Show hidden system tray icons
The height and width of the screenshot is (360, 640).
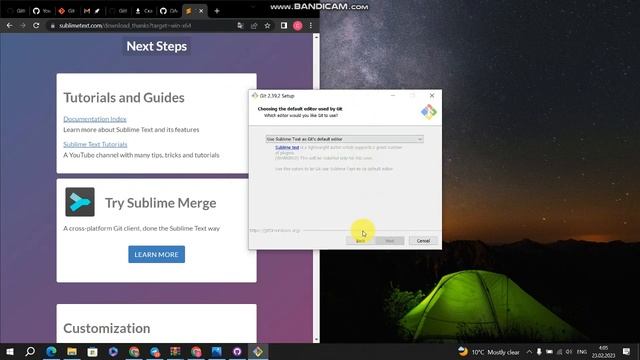(x=529, y=352)
